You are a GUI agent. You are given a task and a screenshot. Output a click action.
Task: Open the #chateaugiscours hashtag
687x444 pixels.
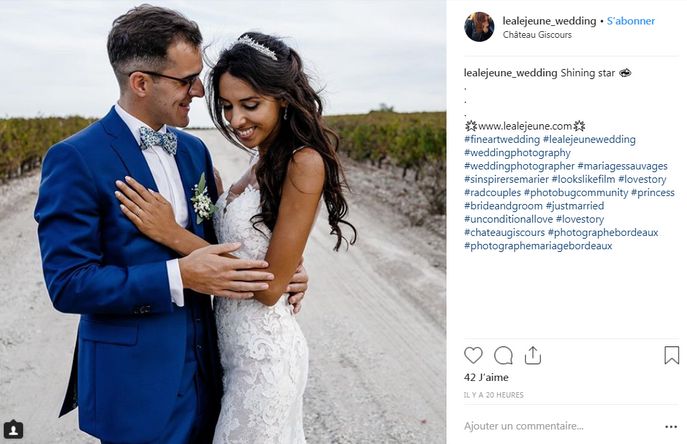point(504,232)
